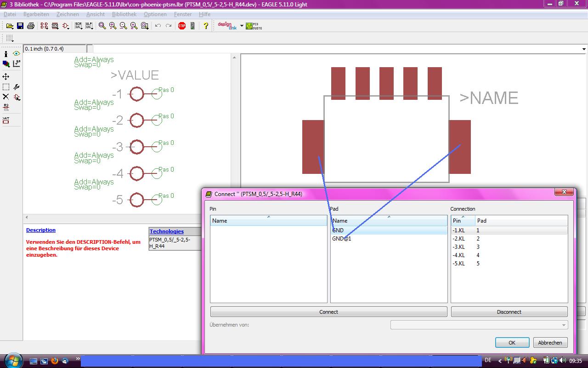Open the Zeichnen menu
Image resolution: width=588 pixels, height=368 pixels.
coord(68,14)
